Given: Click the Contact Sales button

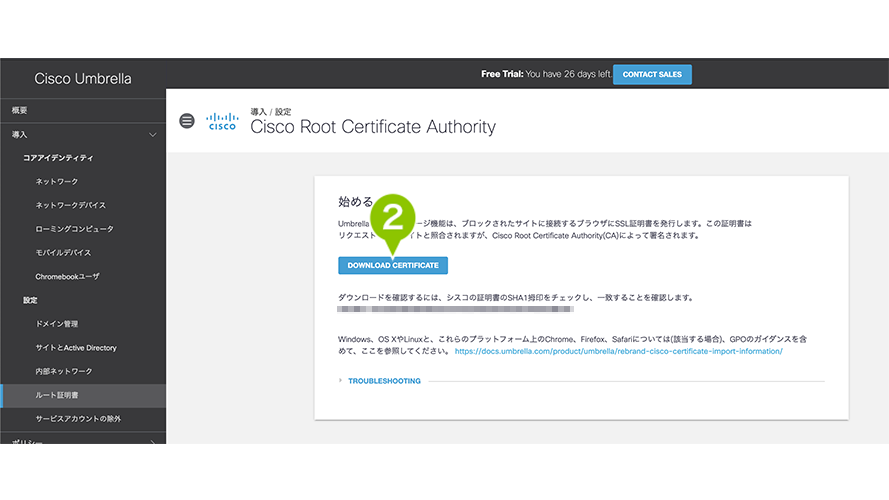Looking at the screenshot, I should (652, 74).
